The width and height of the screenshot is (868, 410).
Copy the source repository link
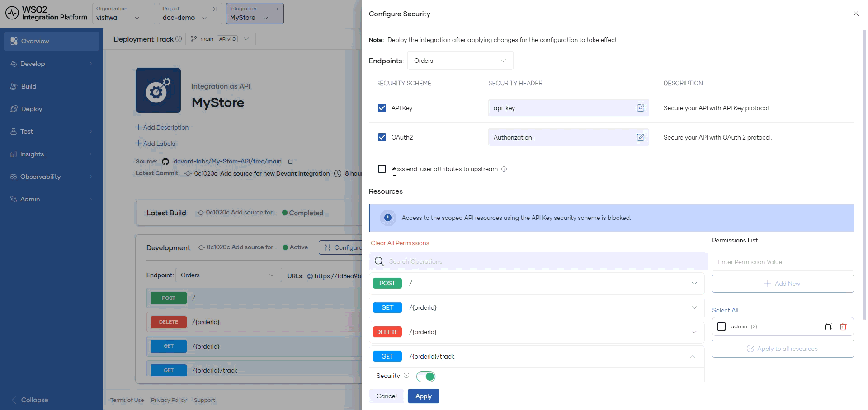coord(291,161)
